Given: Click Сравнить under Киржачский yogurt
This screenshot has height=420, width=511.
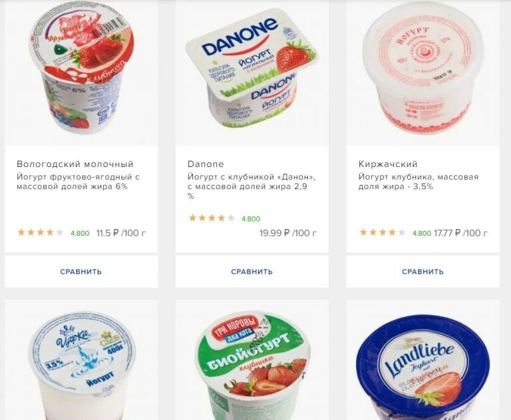Looking at the screenshot, I should point(423,272).
